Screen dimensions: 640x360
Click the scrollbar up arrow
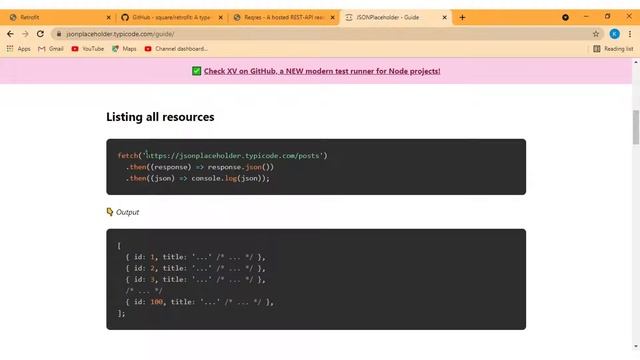pyautogui.click(x=636, y=62)
